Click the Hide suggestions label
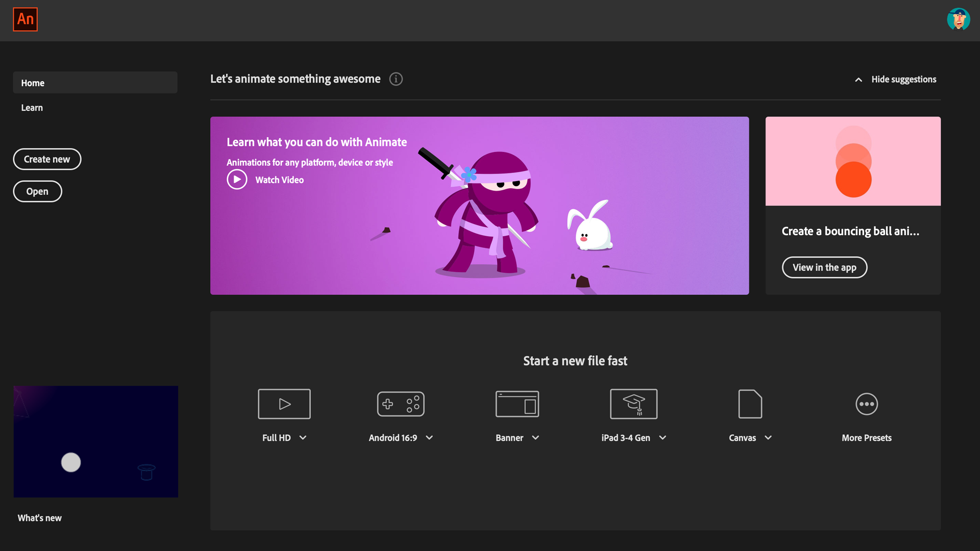Image resolution: width=980 pixels, height=551 pixels. click(x=903, y=80)
